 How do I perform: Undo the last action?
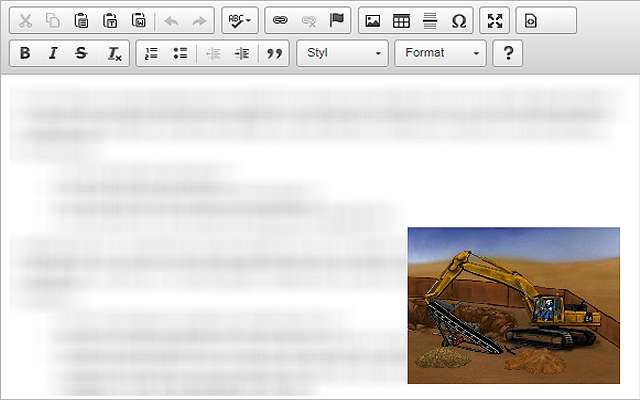pos(171,20)
